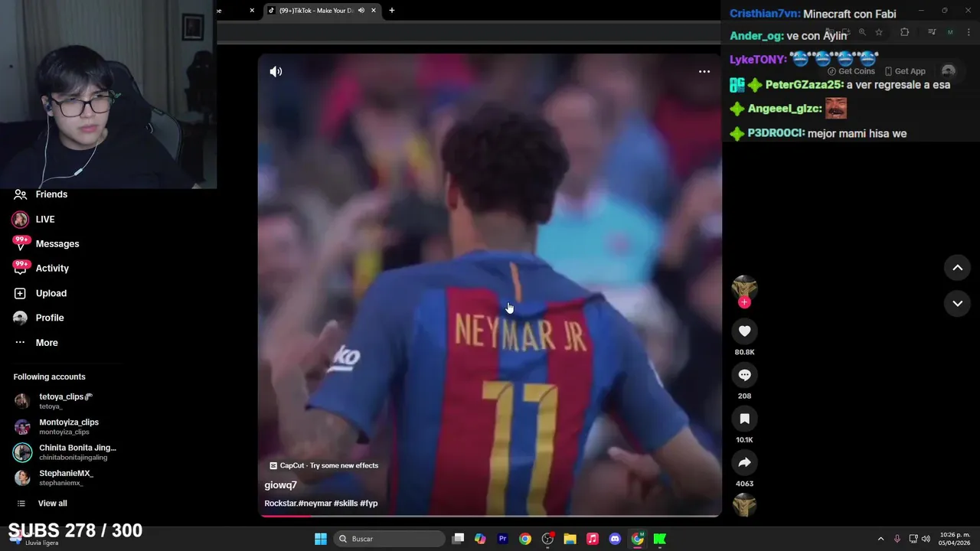Close the TikTok browser tab

coord(374,11)
